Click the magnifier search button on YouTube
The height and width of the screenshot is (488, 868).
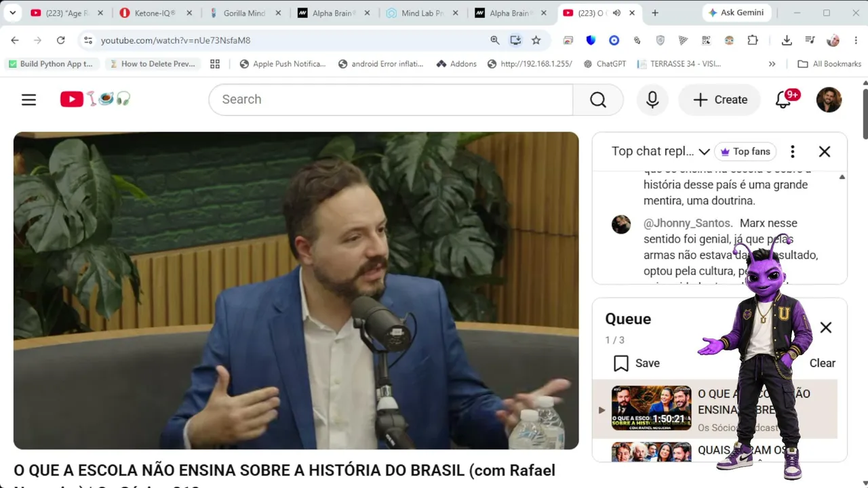[x=597, y=100]
